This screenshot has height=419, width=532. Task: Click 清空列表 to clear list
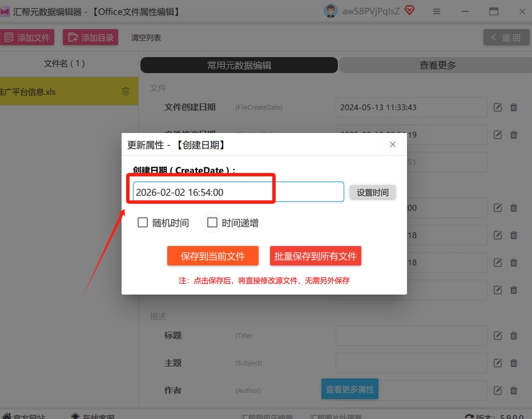(146, 38)
